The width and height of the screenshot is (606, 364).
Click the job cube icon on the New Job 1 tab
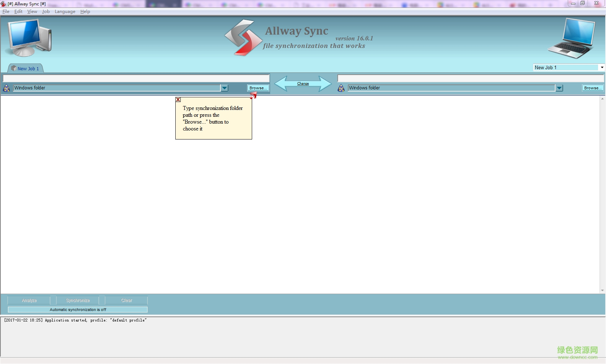coord(13,68)
